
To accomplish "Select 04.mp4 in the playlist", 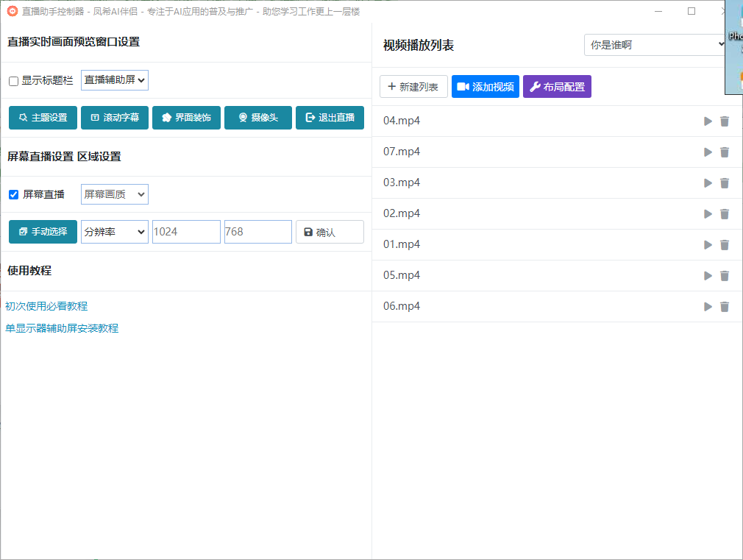I will [402, 121].
